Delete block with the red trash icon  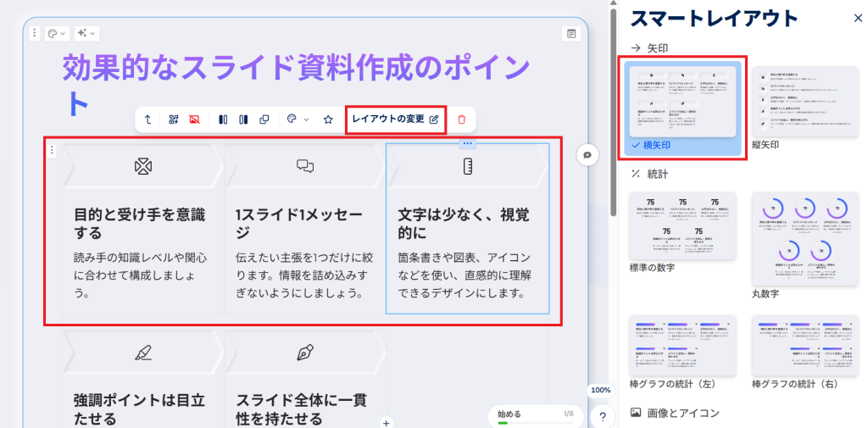tap(462, 119)
